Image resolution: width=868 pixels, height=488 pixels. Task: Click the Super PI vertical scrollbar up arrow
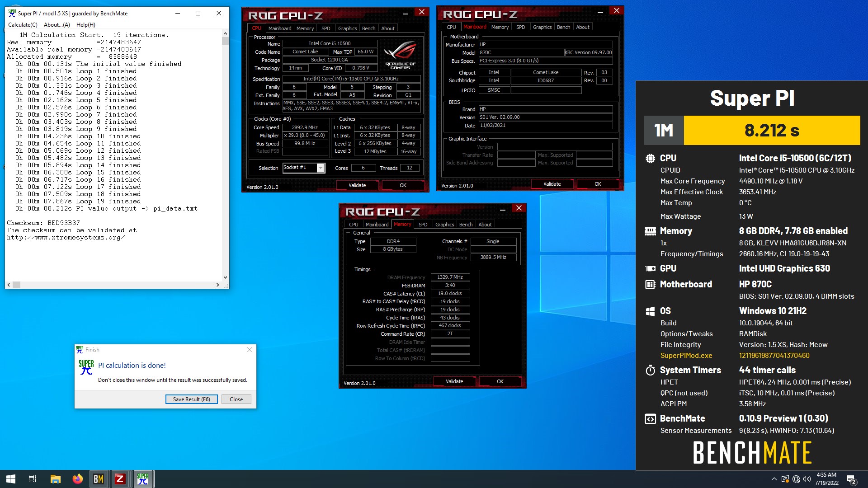(x=225, y=34)
